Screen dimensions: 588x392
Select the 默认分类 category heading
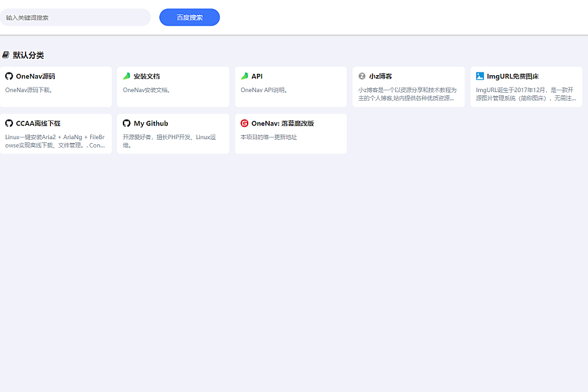point(29,55)
